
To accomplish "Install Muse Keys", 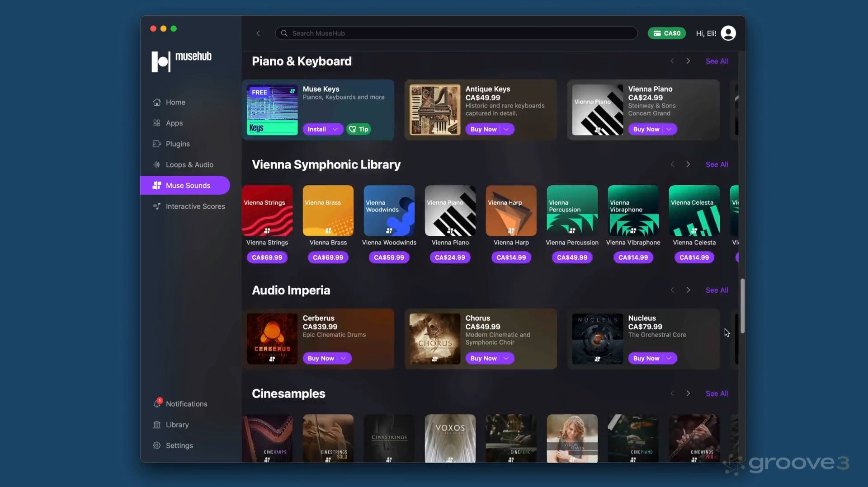I will click(x=317, y=129).
